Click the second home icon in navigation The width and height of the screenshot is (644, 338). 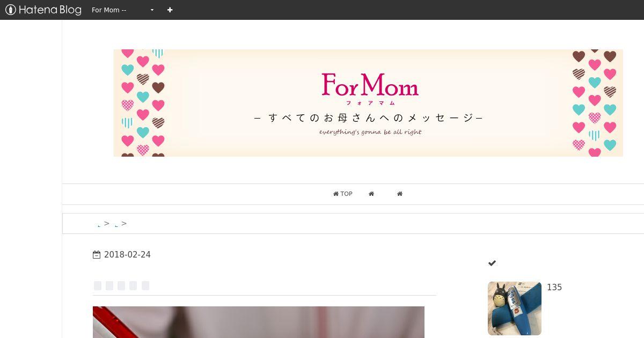tap(371, 194)
